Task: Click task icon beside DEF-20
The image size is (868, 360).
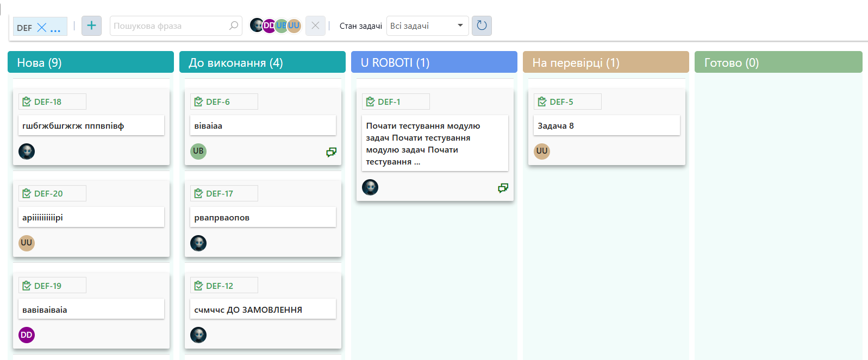Action: (x=27, y=193)
